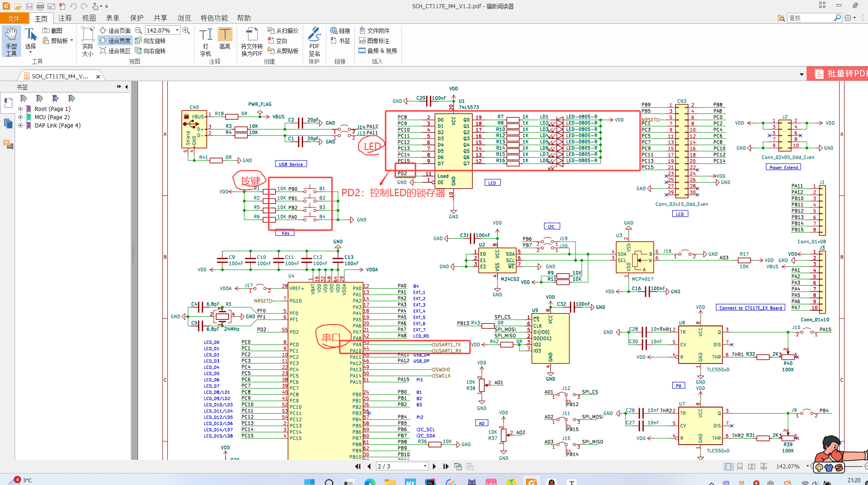Click the Print icon in quick access toolbar
This screenshot has height=485, width=868.
click(40, 6)
